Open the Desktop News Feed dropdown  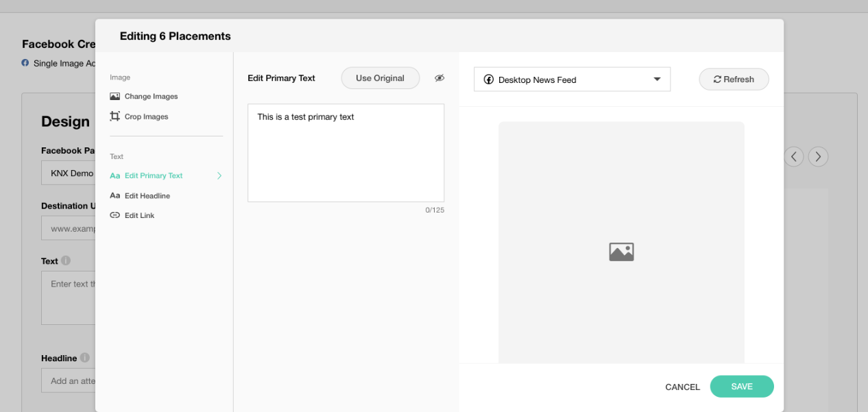pos(572,80)
